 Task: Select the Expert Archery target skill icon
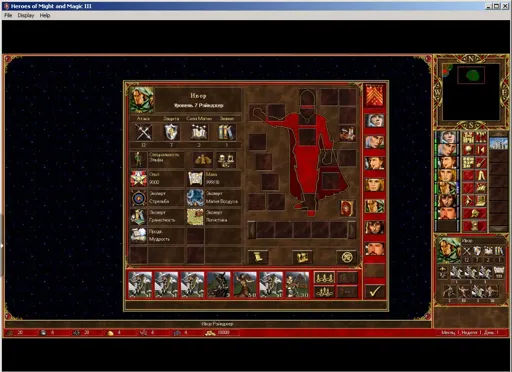(138, 198)
